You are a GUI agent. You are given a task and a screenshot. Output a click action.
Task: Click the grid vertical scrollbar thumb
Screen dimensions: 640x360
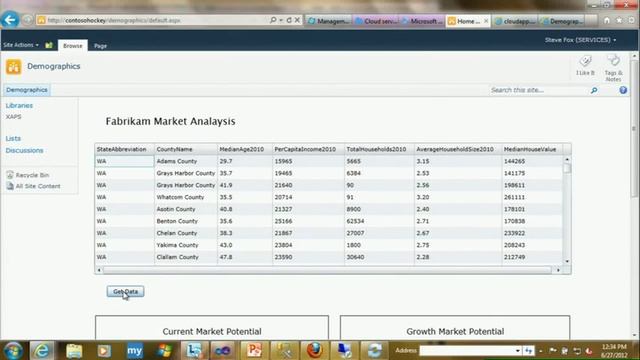point(567,168)
